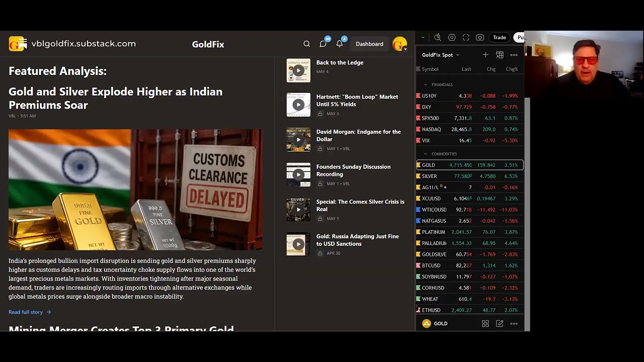
Task: Open chart settings hexagon icon
Action: pyautogui.click(x=452, y=37)
